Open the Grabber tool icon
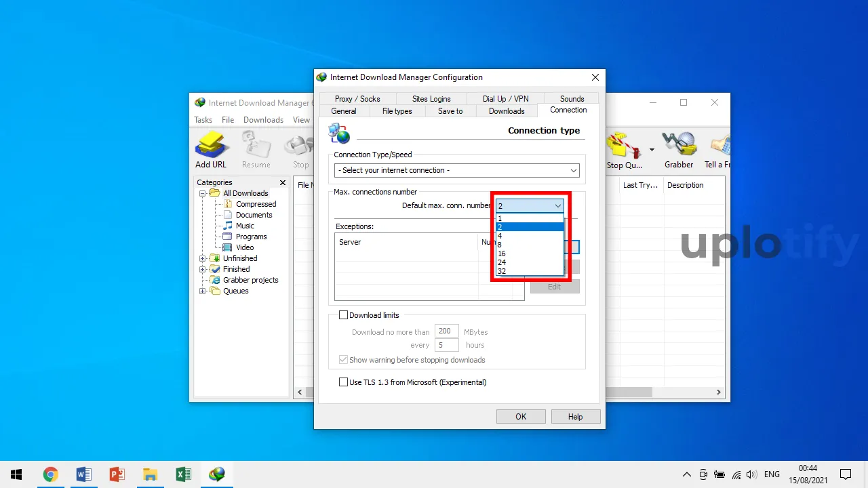The height and width of the screenshot is (488, 868). (679, 150)
